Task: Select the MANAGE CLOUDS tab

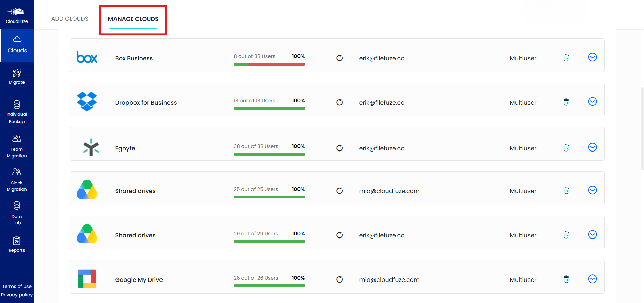Action: pyautogui.click(x=133, y=19)
